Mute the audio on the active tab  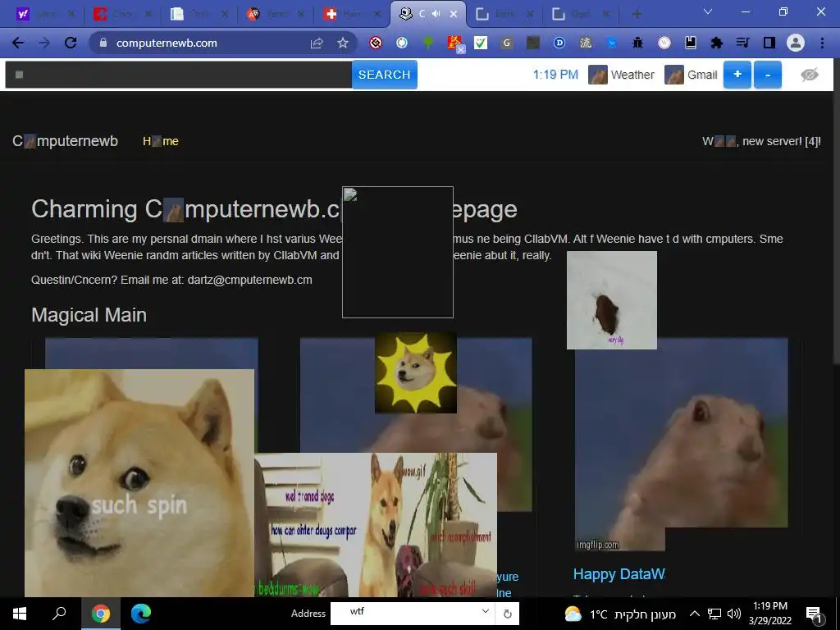click(436, 14)
